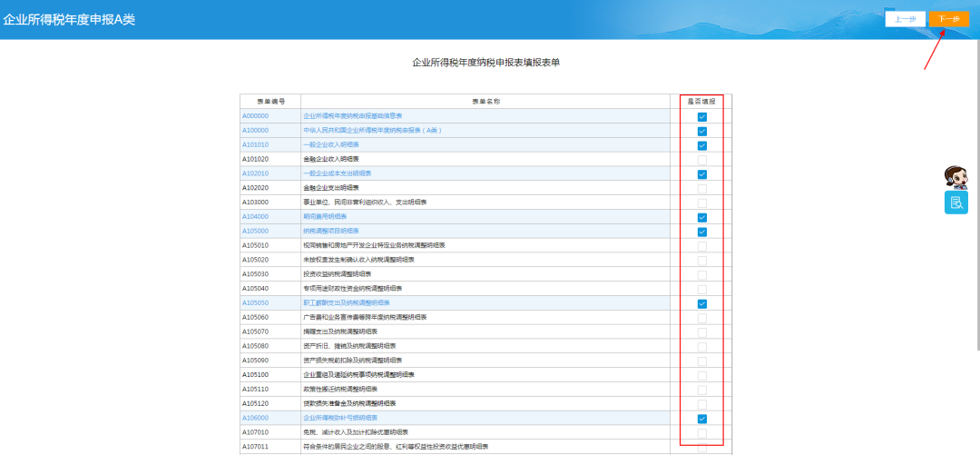Select 投资收益纳税调整明细表 text
The image size is (980, 455).
[x=337, y=274]
